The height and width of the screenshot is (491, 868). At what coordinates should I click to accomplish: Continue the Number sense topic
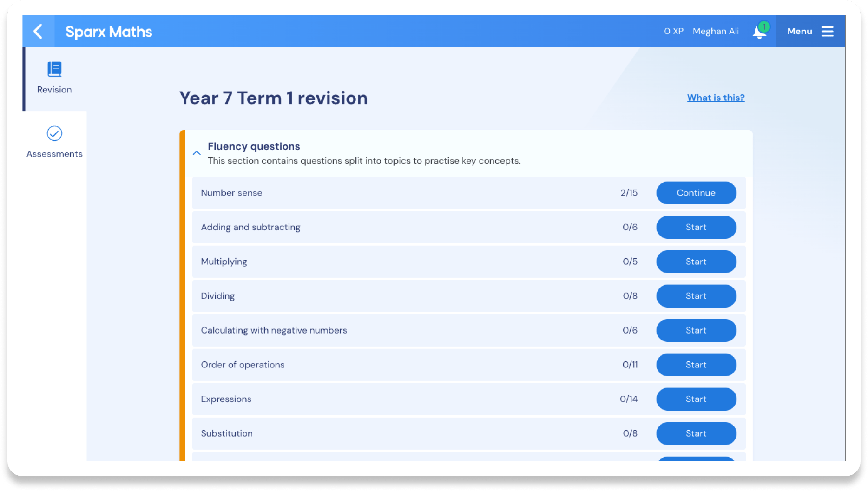click(696, 193)
